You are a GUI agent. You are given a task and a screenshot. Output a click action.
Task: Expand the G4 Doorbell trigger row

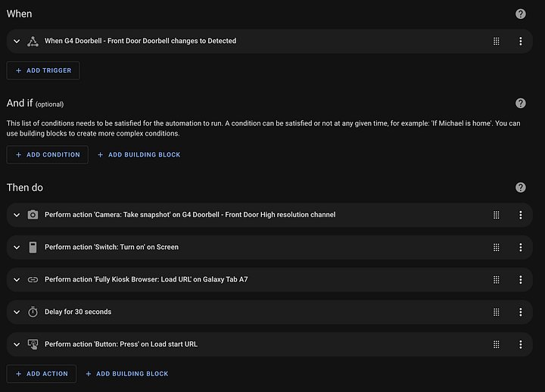pos(17,42)
